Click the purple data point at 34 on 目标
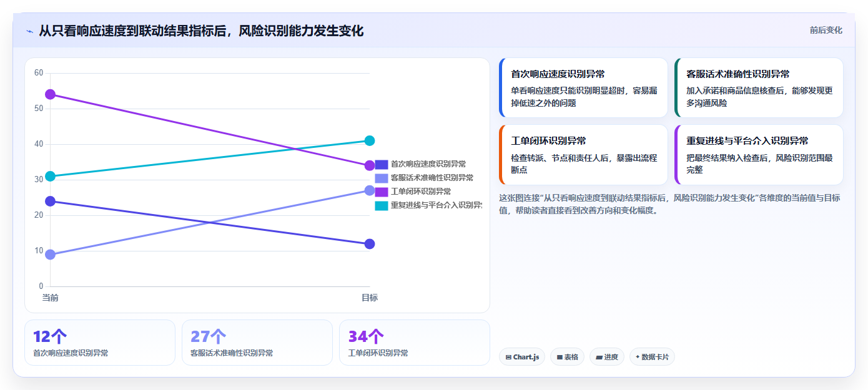 [x=370, y=165]
